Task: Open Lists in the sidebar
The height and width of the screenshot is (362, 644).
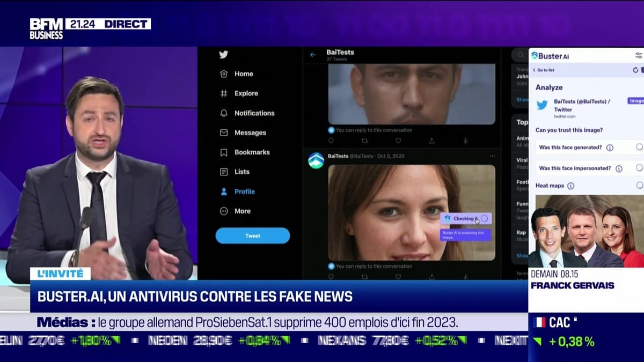Action: 235,172
